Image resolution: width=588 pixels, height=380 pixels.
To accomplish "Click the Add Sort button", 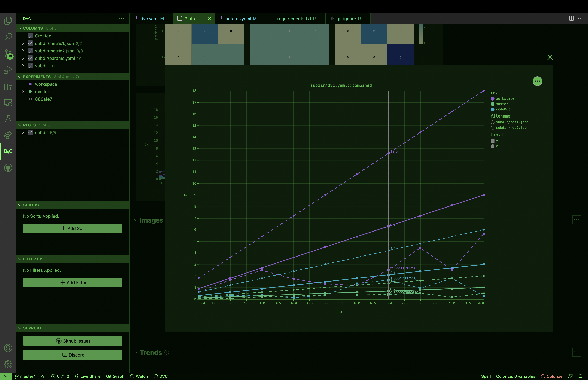I will (73, 228).
